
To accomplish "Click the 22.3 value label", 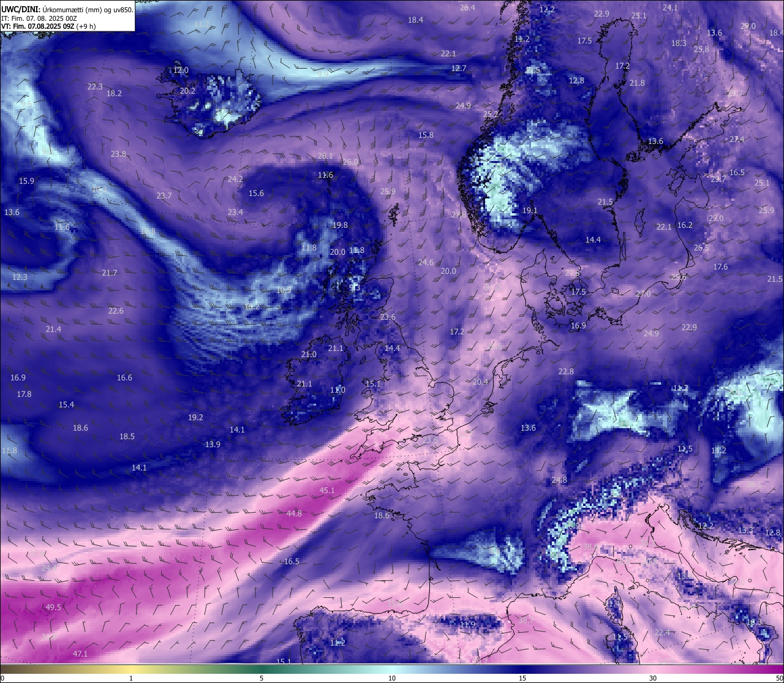I will (95, 86).
